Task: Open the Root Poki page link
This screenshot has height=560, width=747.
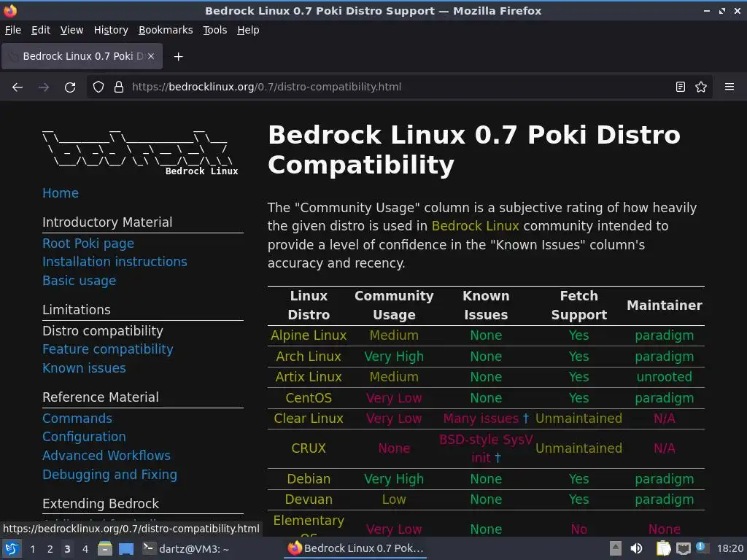Action: 88,244
